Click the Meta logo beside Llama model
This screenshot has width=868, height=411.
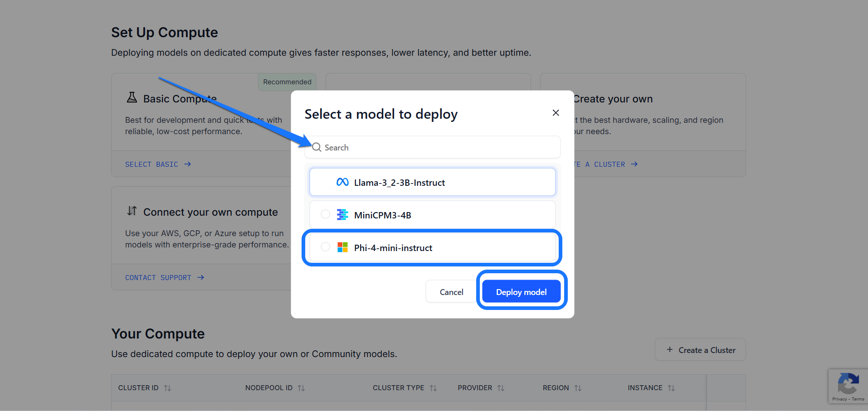(x=342, y=182)
